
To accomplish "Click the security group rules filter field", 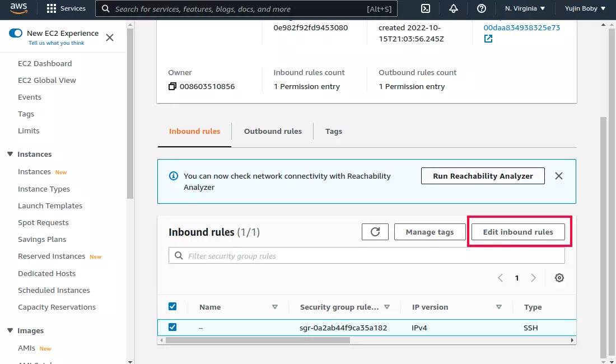I will tap(367, 255).
